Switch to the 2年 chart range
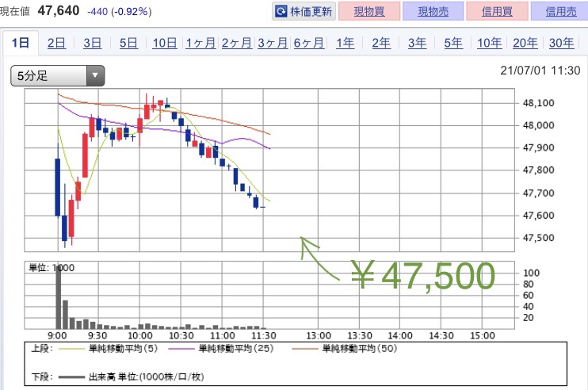Image resolution: width=588 pixels, height=390 pixels. 381,43
